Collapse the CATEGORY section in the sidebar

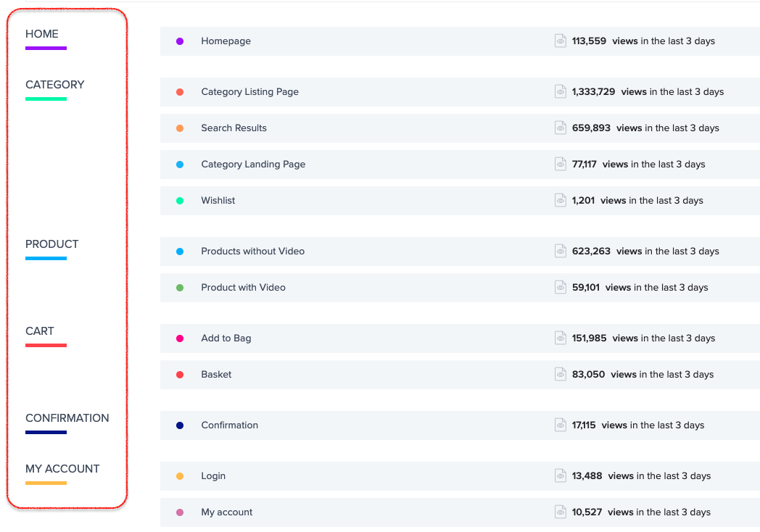click(x=54, y=85)
